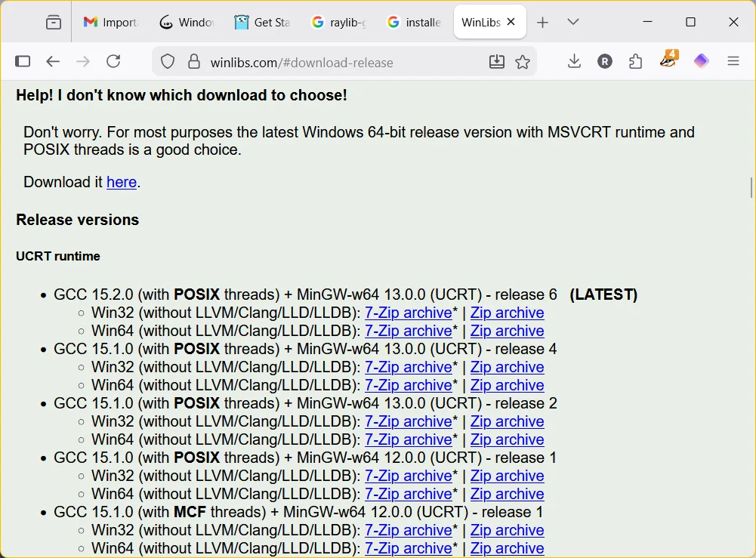Select the raylib Google search tab

tap(338, 22)
